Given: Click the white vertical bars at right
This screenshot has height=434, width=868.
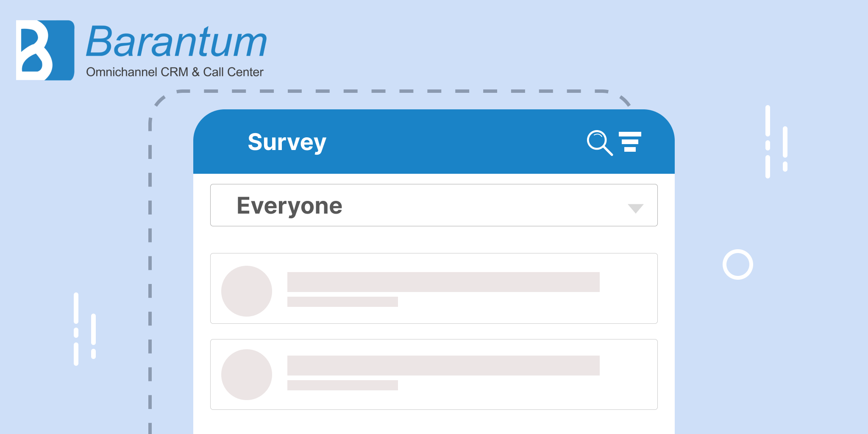Looking at the screenshot, I should coord(776,142).
